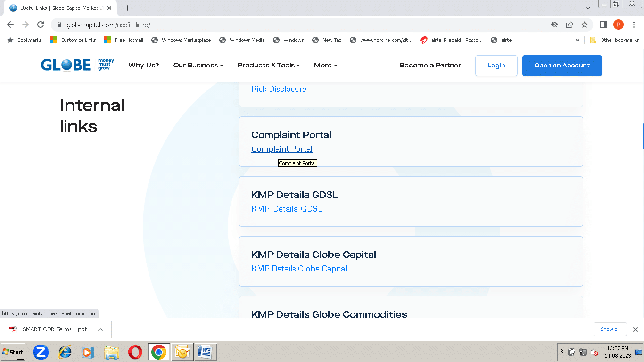Go back to the previous page
The height and width of the screenshot is (362, 644).
[10, 25]
